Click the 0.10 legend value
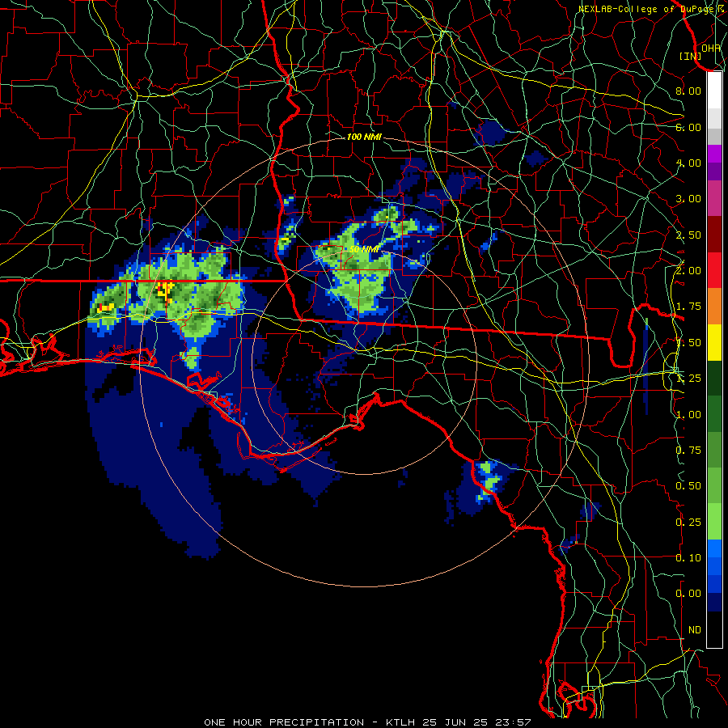 688,558
